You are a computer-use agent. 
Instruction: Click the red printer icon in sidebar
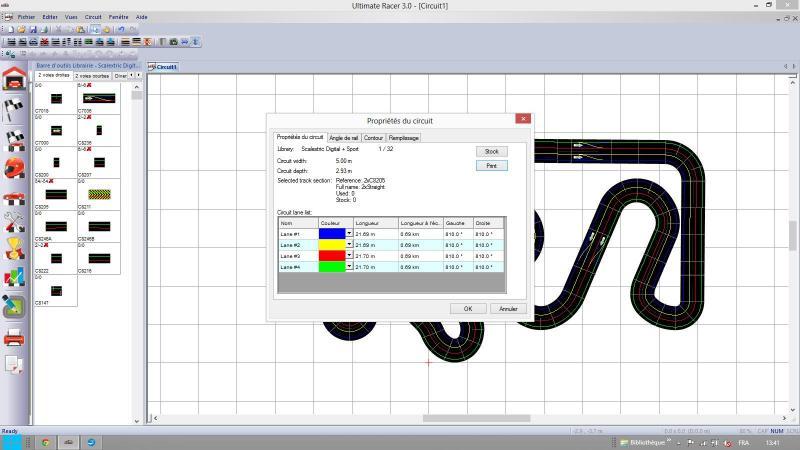click(14, 338)
